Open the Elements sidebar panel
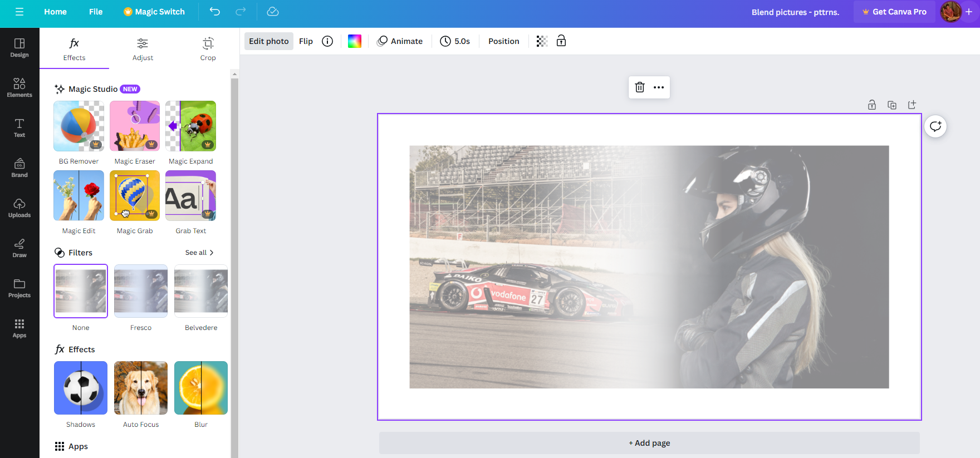The height and width of the screenshot is (458, 980). click(x=19, y=88)
